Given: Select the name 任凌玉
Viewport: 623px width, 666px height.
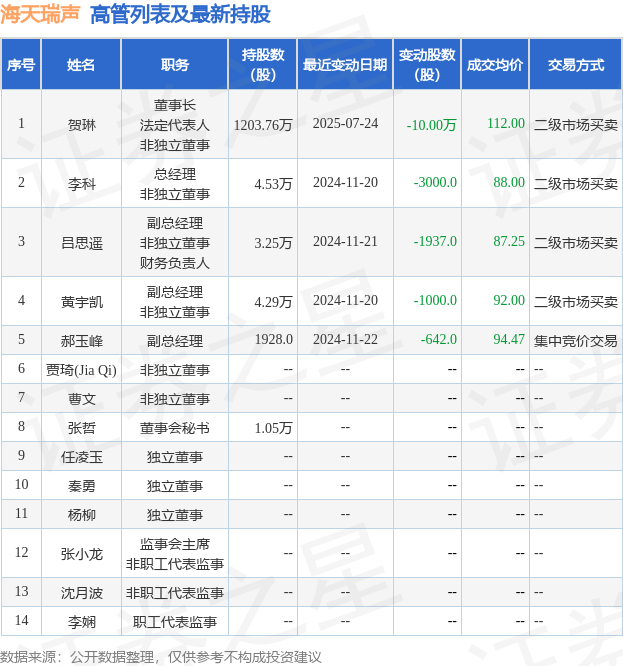Looking at the screenshot, I should [x=82, y=457].
